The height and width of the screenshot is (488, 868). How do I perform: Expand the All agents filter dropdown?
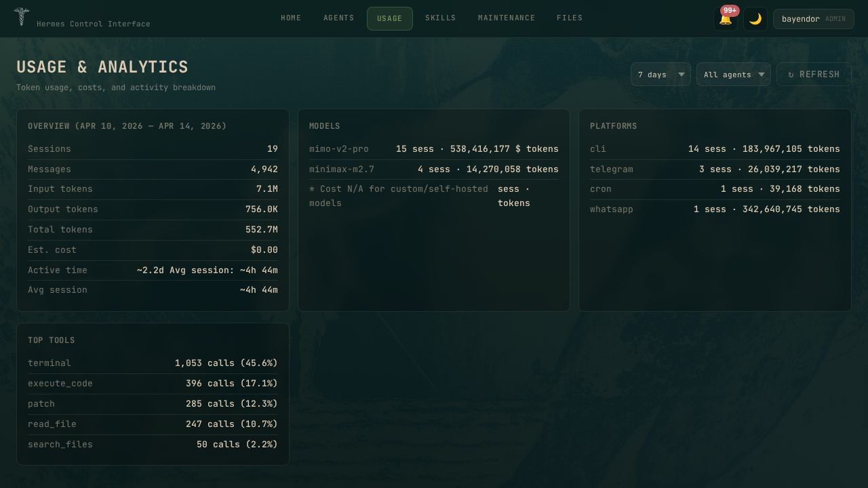coord(733,75)
